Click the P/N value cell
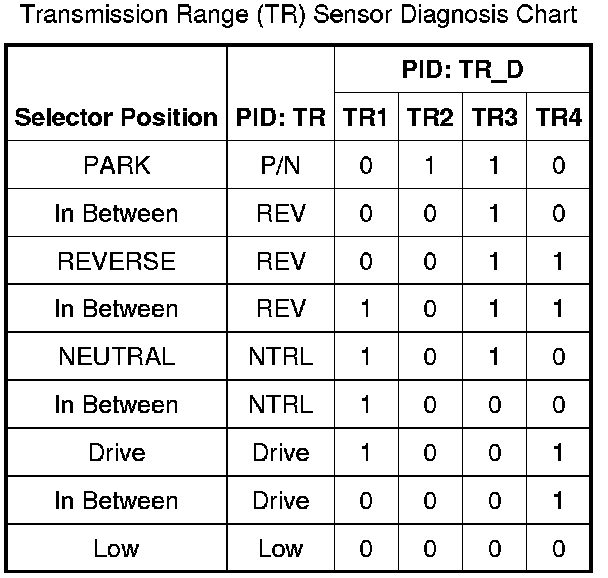The width and height of the screenshot is (608, 578). point(281,165)
